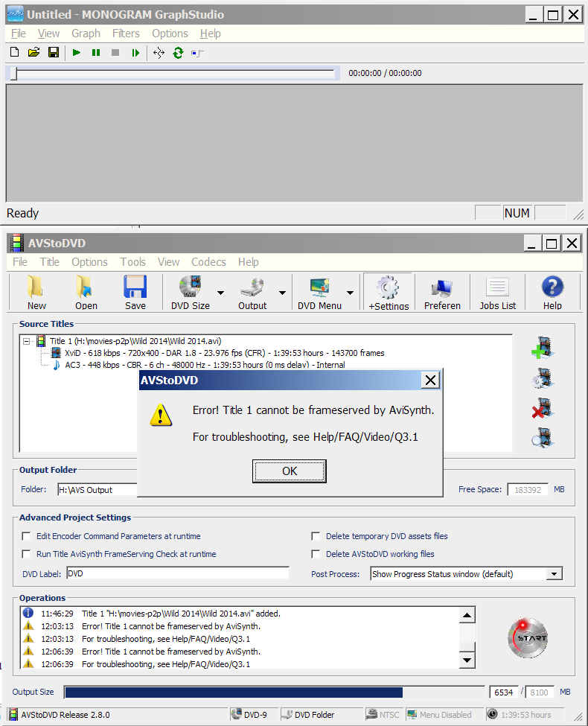Viewport: 588px width, 726px height.
Task: Click New document icon in GraphStudio toolbar
Action: pyautogui.click(x=14, y=52)
